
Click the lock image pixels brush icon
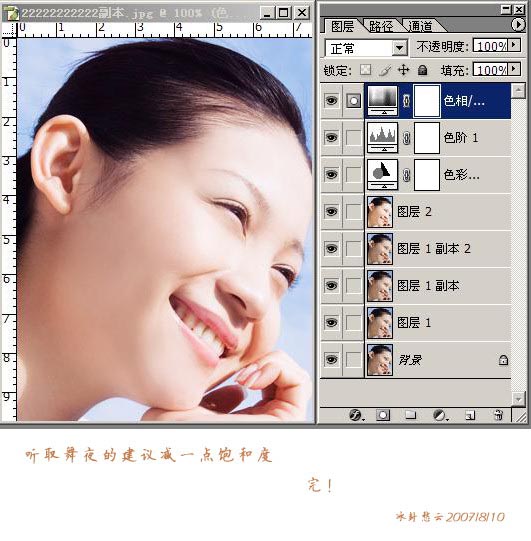point(384,70)
